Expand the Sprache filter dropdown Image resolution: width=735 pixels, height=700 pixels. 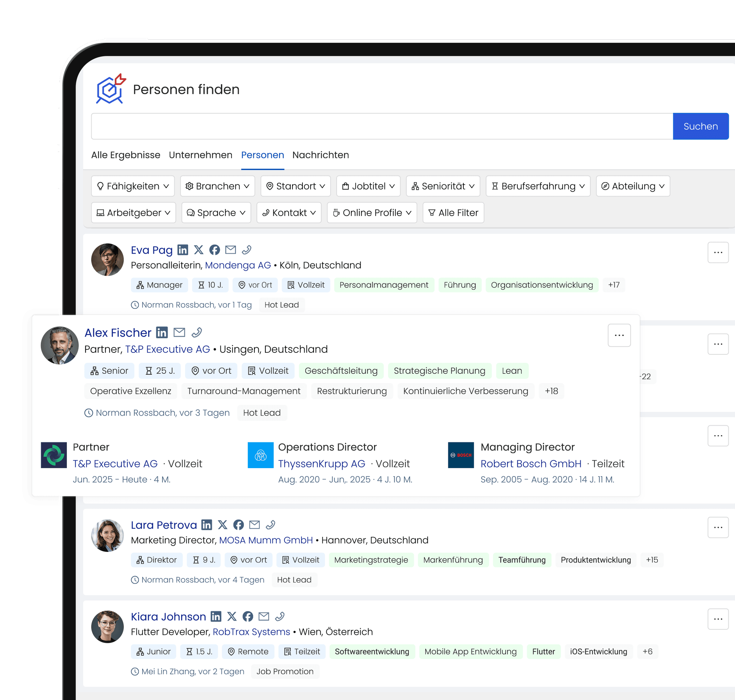point(216,213)
